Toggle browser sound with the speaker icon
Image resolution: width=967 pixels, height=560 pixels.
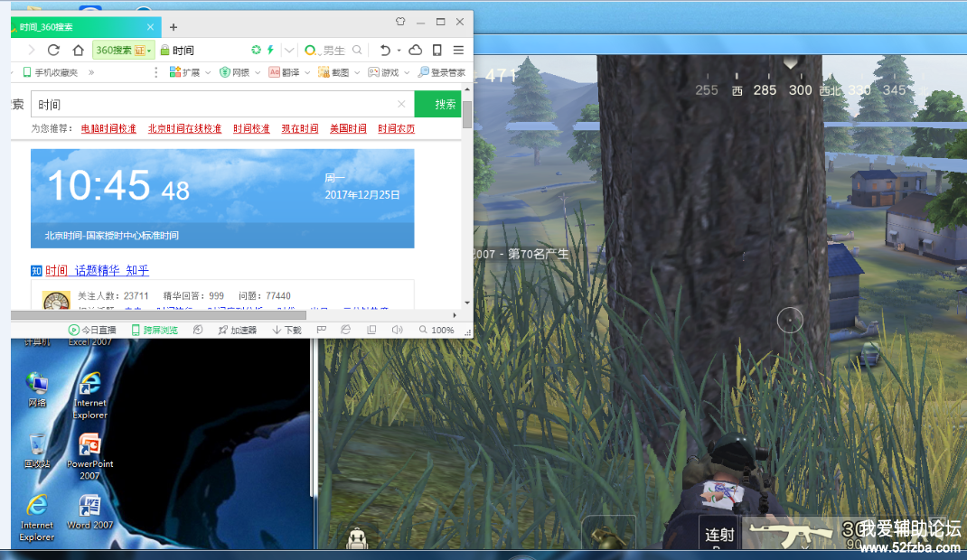[397, 330]
